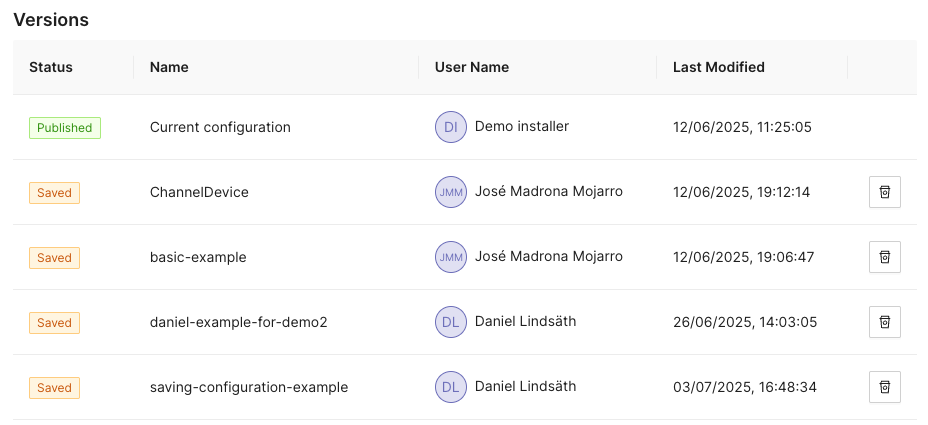Open the Current configuration version

click(220, 127)
